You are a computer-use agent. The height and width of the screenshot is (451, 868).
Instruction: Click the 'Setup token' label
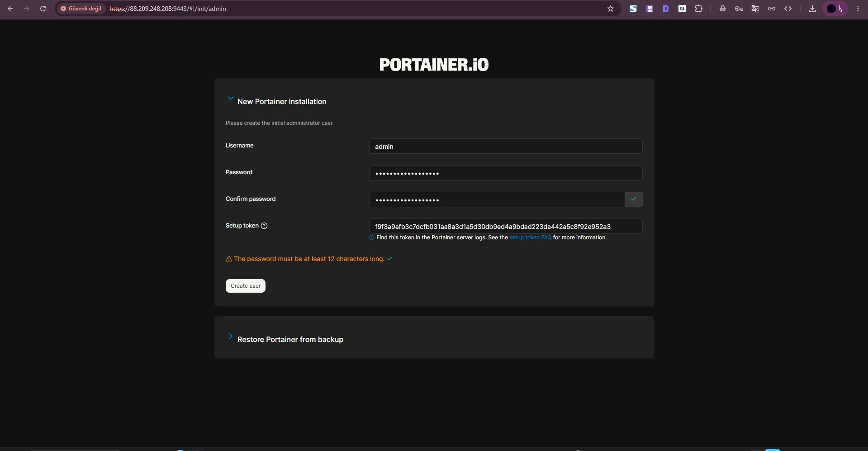tap(242, 226)
